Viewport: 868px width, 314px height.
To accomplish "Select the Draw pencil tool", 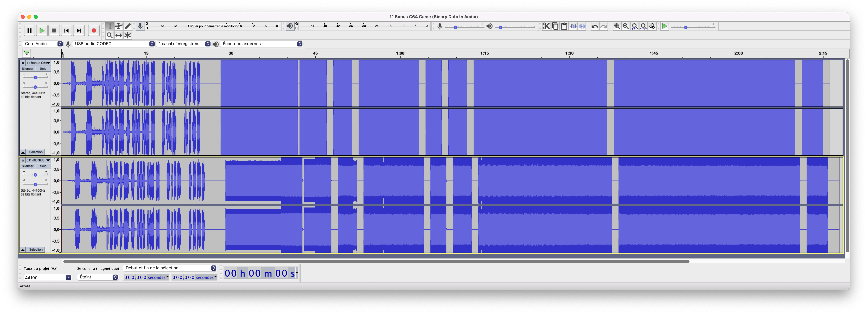I will coord(128,26).
